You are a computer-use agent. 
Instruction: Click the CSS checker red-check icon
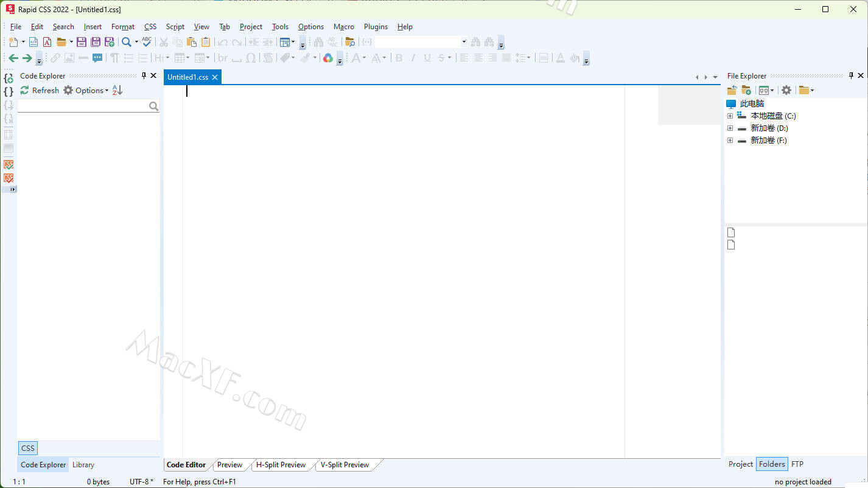(x=9, y=178)
